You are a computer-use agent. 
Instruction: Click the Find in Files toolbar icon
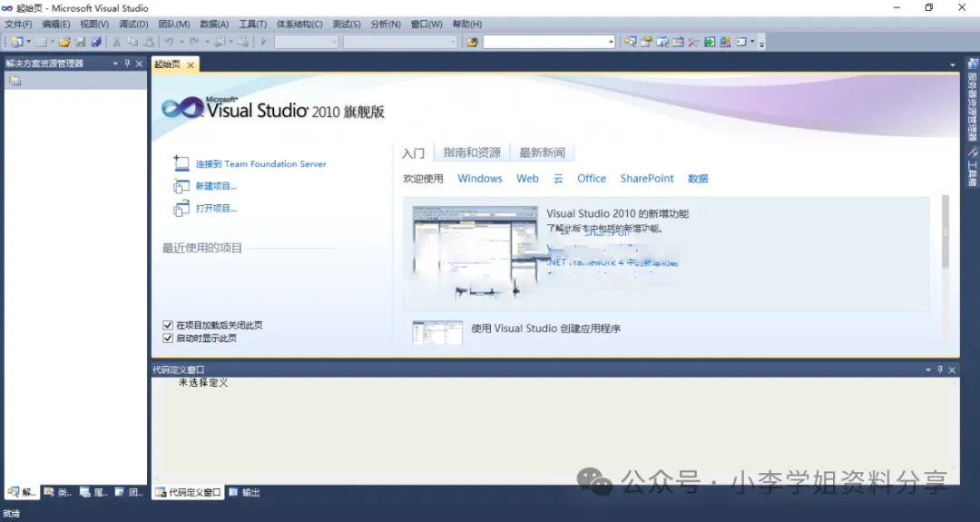tap(473, 42)
